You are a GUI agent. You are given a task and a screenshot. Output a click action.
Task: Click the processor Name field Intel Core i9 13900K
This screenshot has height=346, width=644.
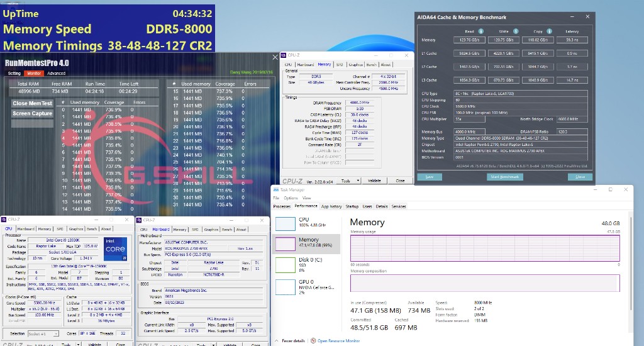pos(63,240)
